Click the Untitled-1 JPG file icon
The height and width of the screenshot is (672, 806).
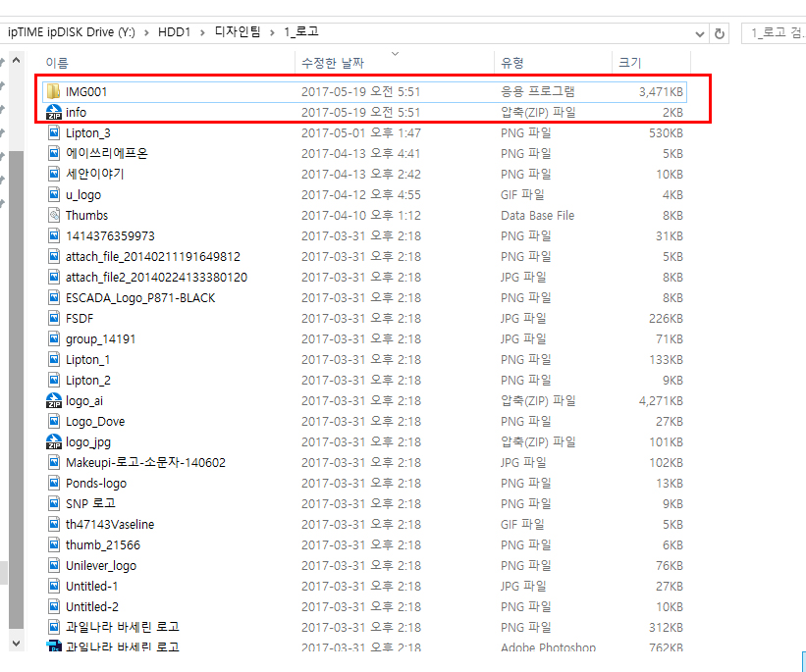coord(53,587)
